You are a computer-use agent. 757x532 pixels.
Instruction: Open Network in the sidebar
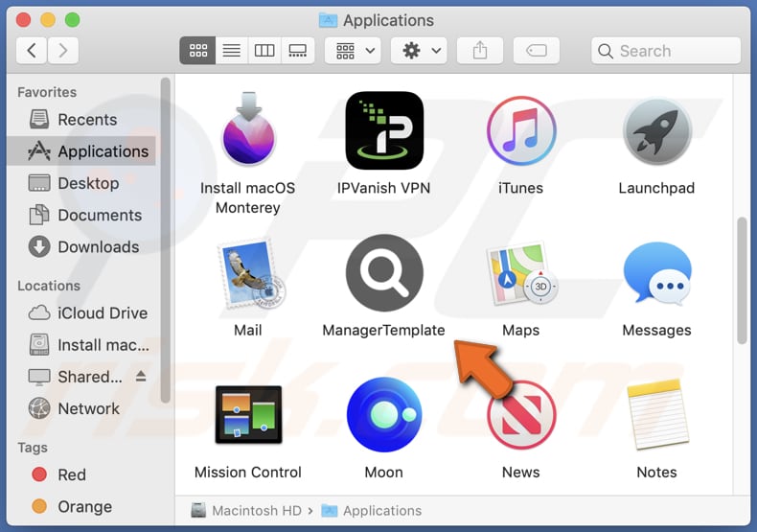[x=81, y=408]
